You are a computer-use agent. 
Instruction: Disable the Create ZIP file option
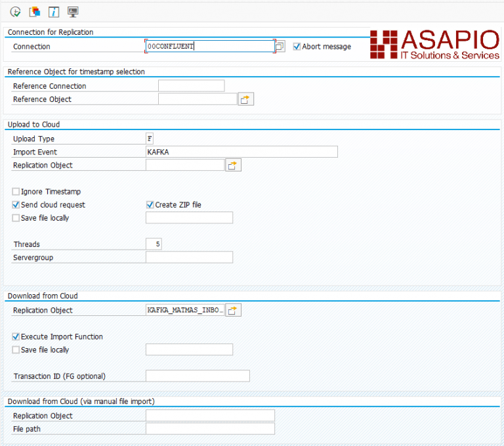150,205
